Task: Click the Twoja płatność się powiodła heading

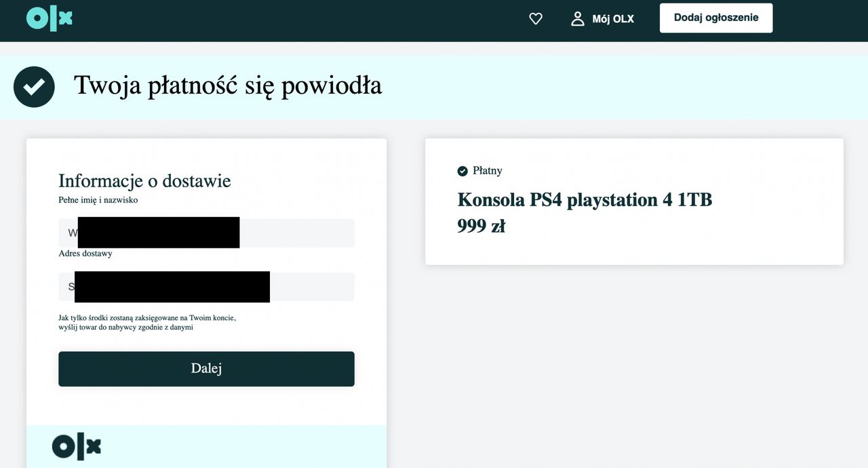Action: coord(228,85)
